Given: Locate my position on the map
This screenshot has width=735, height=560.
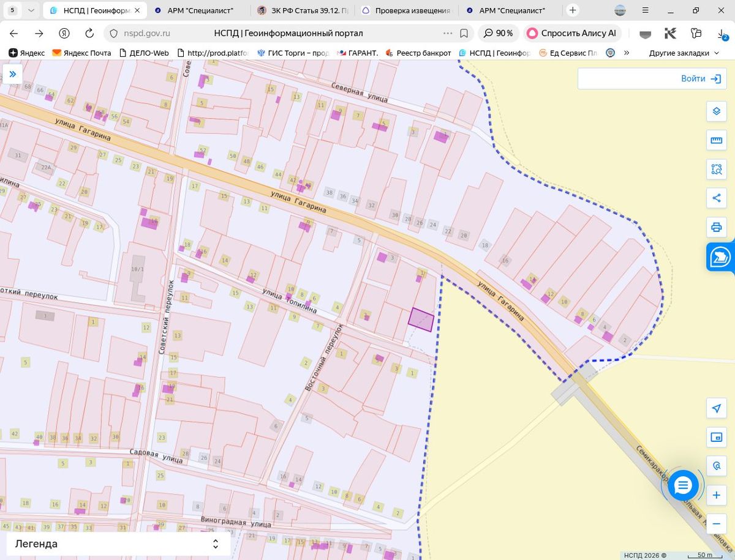Looking at the screenshot, I should pyautogui.click(x=716, y=408).
